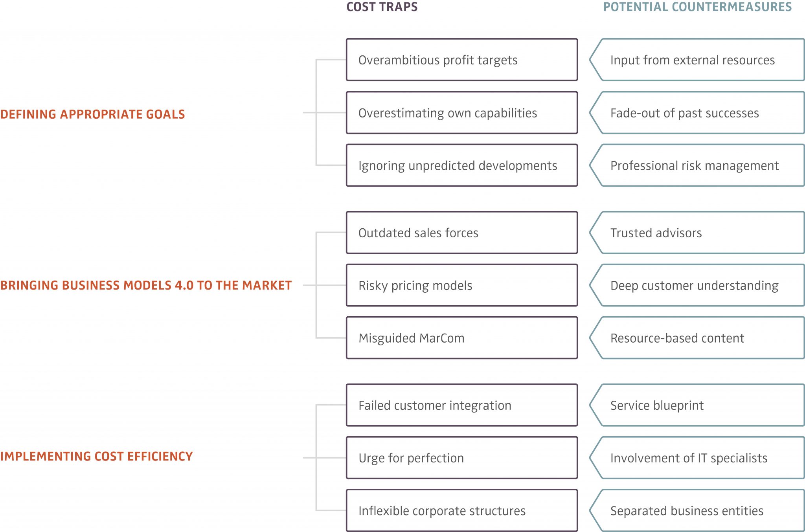Select the "Overestimating own capabilities" box

coord(461,113)
